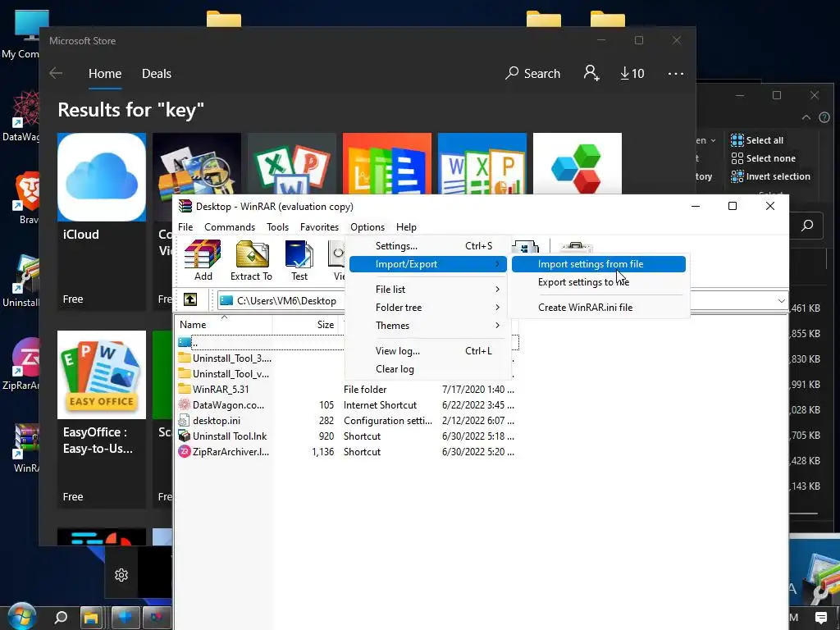
Task: Open the File menu in WinRAR
Action: pyautogui.click(x=185, y=227)
